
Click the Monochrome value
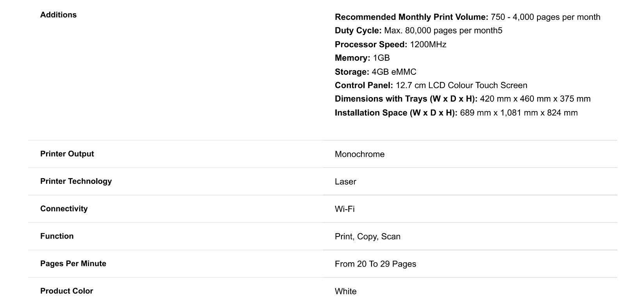[359, 154]
